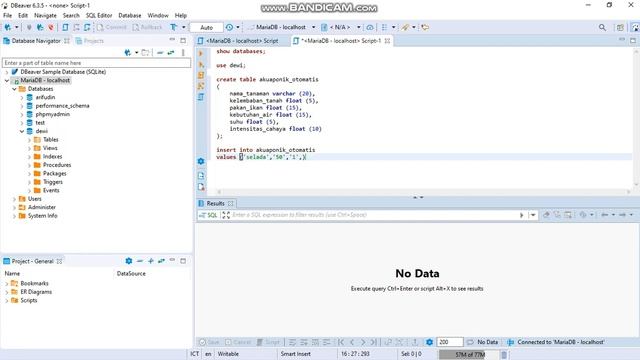Click the Writable status entry
The image size is (640, 360).
click(228, 354)
